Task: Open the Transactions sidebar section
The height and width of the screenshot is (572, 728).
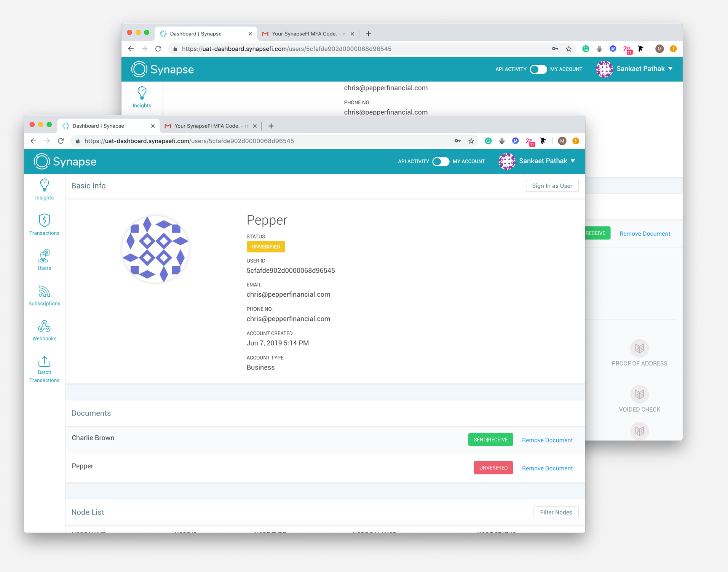Action: pos(44,225)
